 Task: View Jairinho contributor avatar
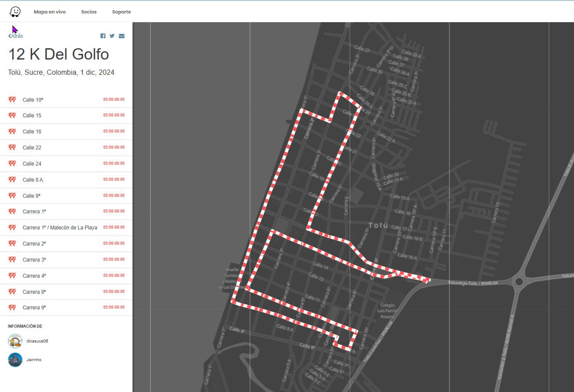point(15,360)
